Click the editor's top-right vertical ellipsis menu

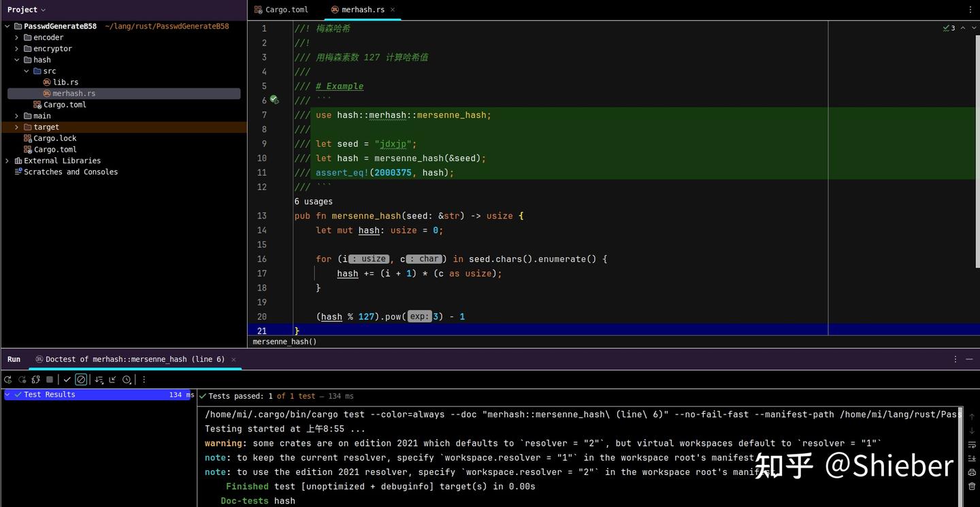coord(970,9)
